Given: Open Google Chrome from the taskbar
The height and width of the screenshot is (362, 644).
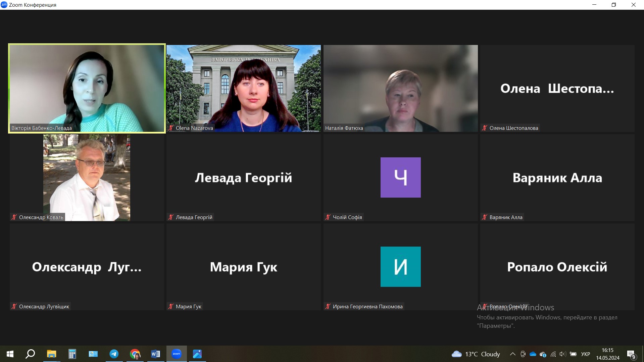Looking at the screenshot, I should [135, 354].
